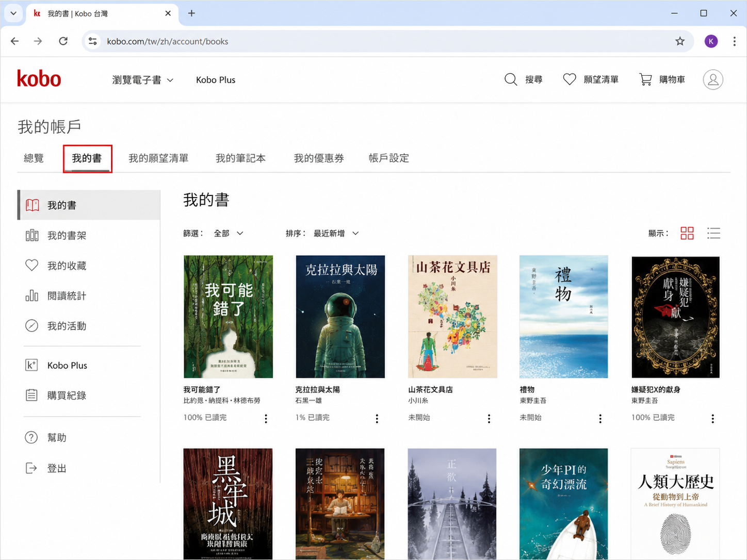Image resolution: width=747 pixels, height=560 pixels.
Task: Select the 我的書 account tab
Action: (x=87, y=158)
